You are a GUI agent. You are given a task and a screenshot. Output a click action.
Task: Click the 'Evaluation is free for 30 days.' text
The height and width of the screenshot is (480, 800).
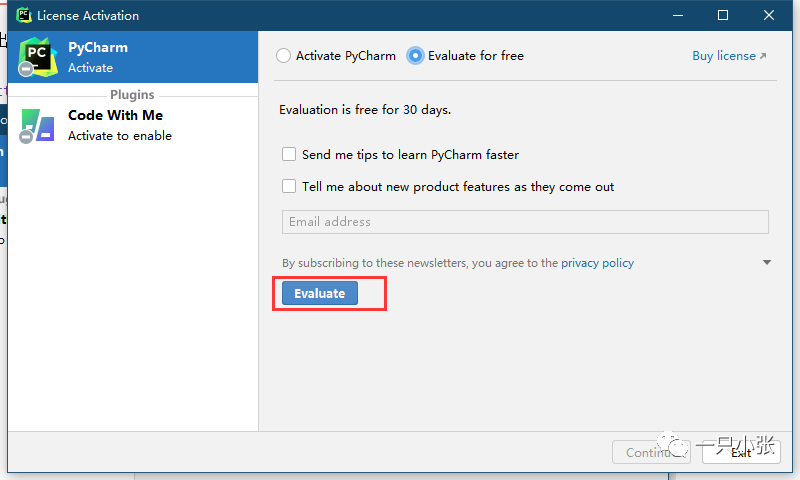(365, 110)
